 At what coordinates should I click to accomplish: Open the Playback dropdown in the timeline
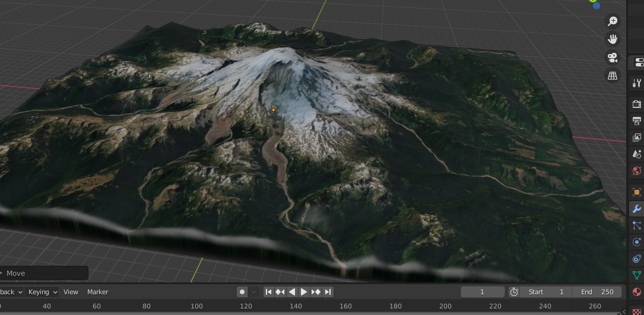click(x=11, y=292)
